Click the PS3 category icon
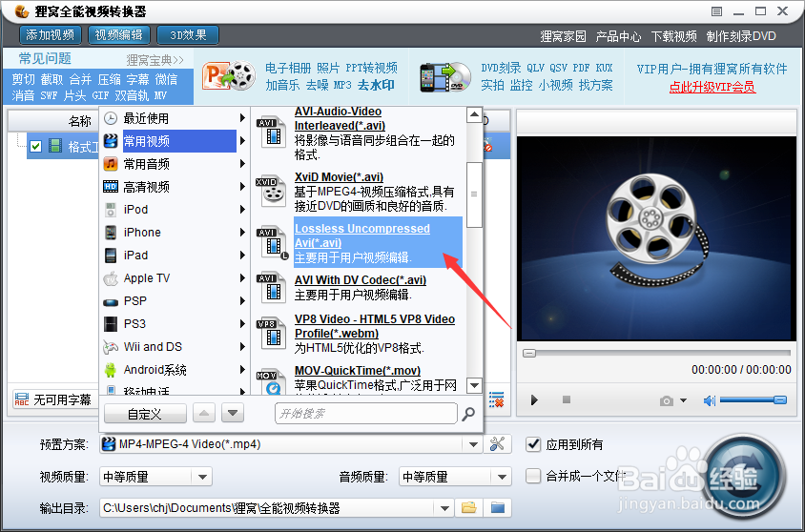Image resolution: width=805 pixels, height=532 pixels. coord(111,324)
